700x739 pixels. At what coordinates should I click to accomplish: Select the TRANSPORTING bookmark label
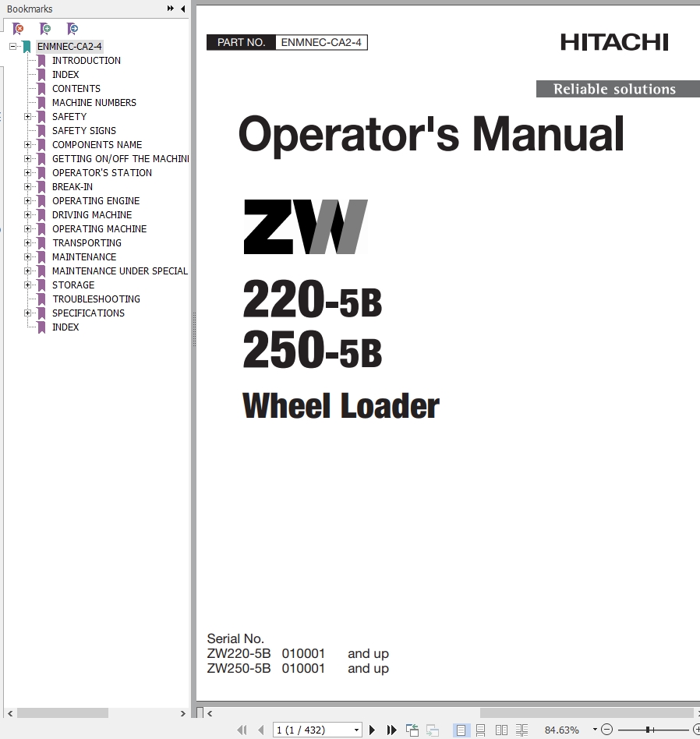tap(87, 242)
